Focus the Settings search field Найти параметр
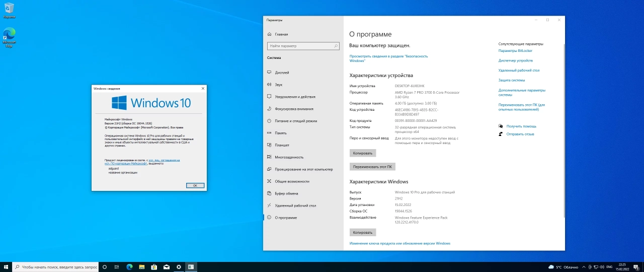 pos(303,46)
